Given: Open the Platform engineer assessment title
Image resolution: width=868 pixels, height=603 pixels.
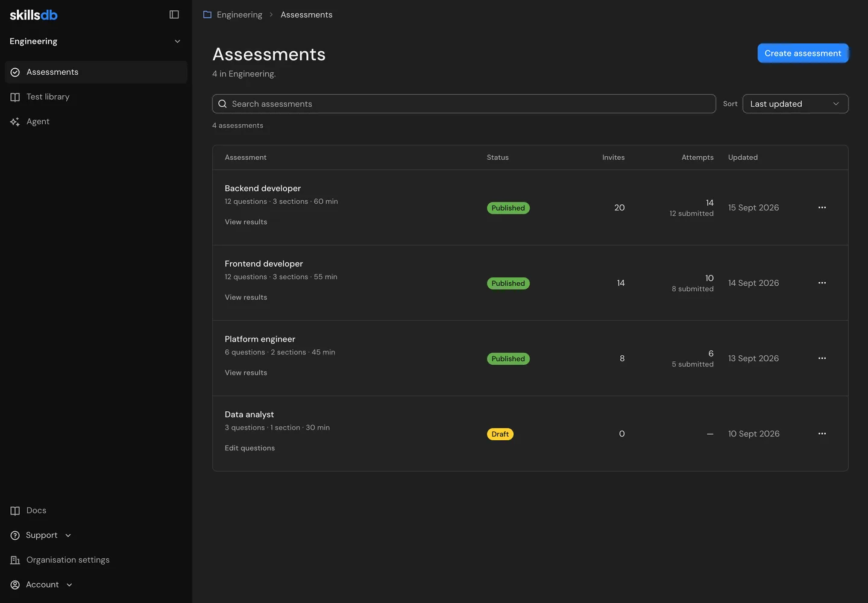Looking at the screenshot, I should click(260, 339).
